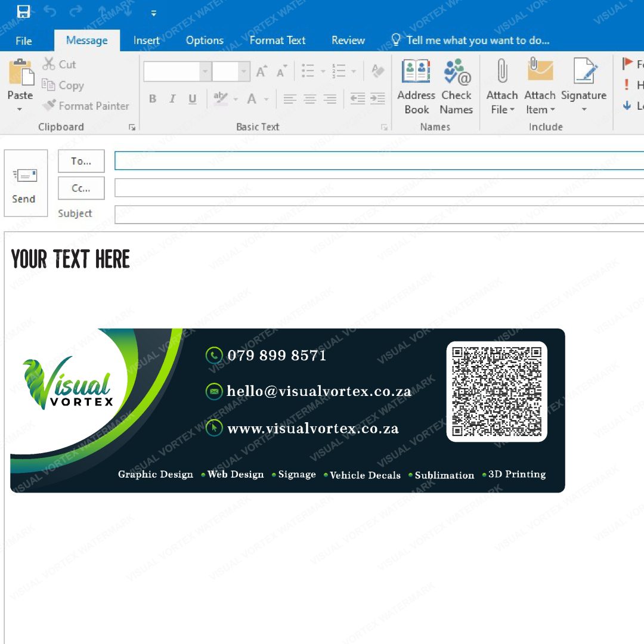Expand the highlight color dropdown arrow
The height and width of the screenshot is (644, 644).
(236, 99)
